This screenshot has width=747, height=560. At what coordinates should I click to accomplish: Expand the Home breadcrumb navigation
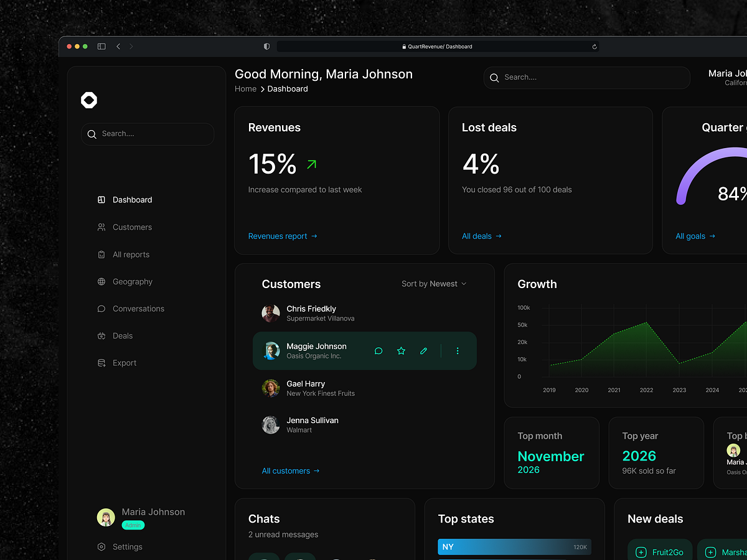[245, 88]
